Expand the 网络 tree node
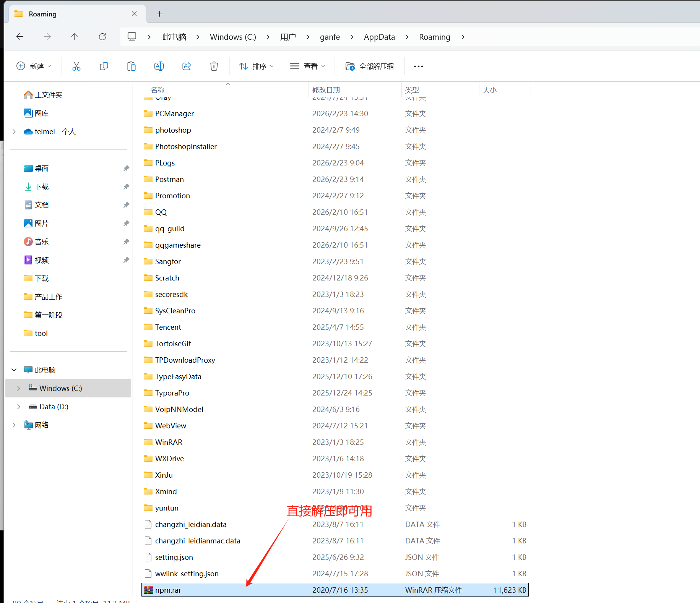This screenshot has width=700, height=603. click(x=14, y=425)
